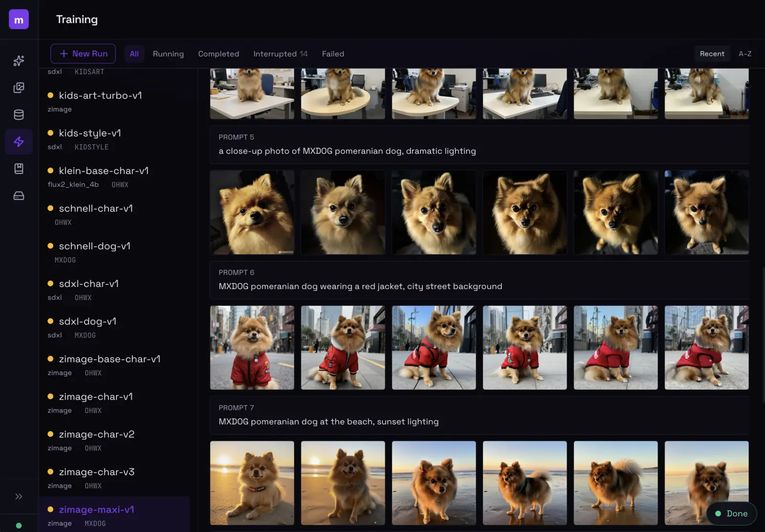Screen dimensions: 765x532
Task: Expand the sidebar using the double chevron
Action: point(19,497)
